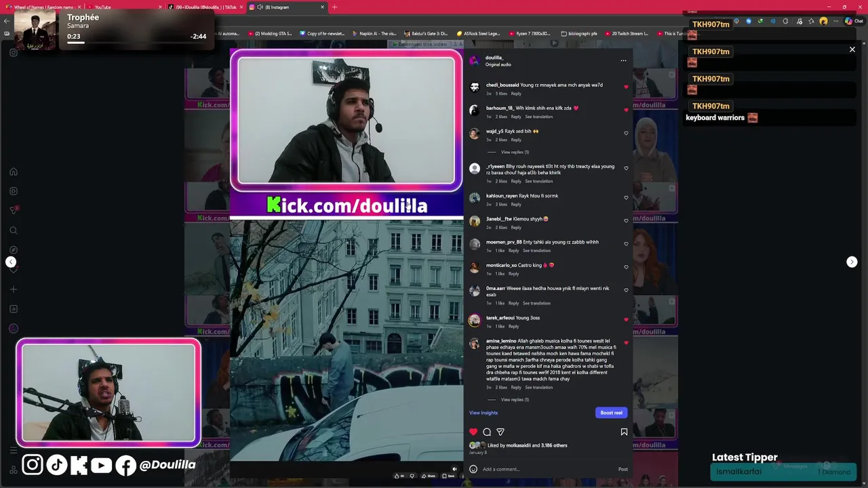See translation of amine_lemino's comment

(x=538, y=388)
